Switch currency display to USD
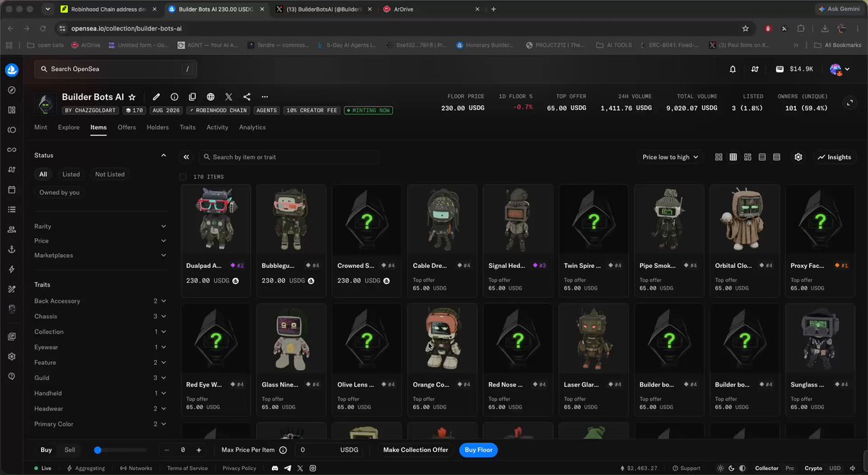Image resolution: width=868 pixels, height=475 pixels. click(835, 468)
